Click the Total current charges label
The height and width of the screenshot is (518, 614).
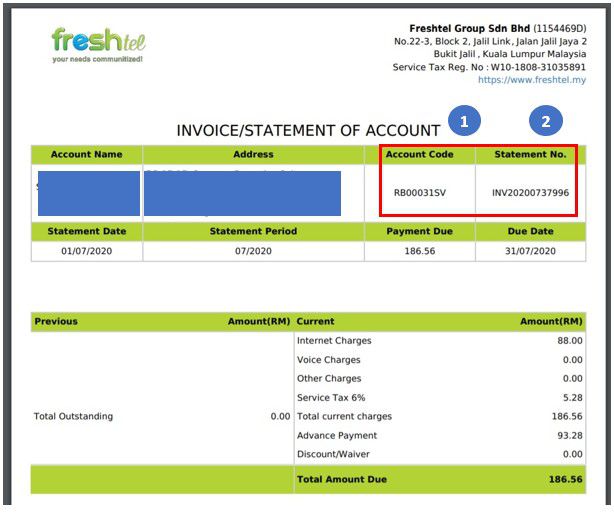[344, 417]
